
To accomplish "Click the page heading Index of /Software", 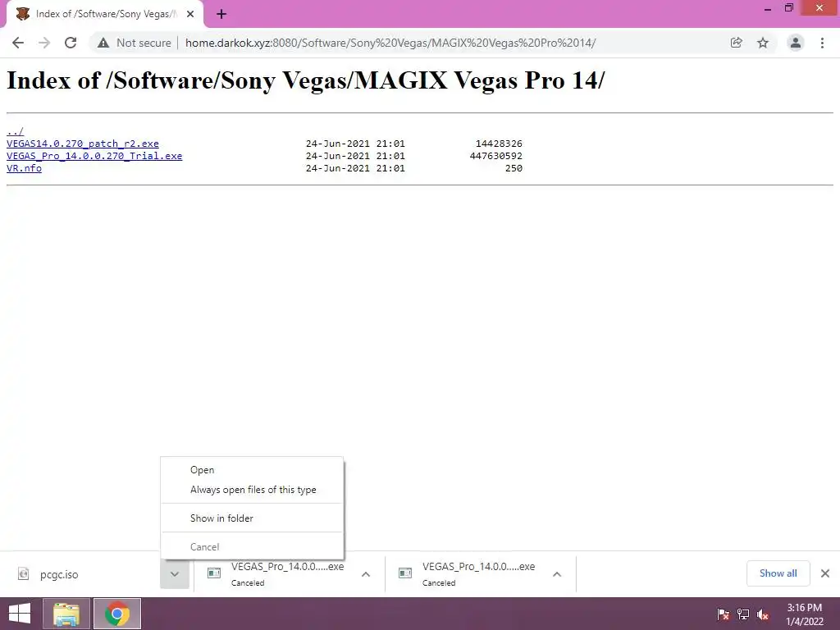I will (x=305, y=81).
